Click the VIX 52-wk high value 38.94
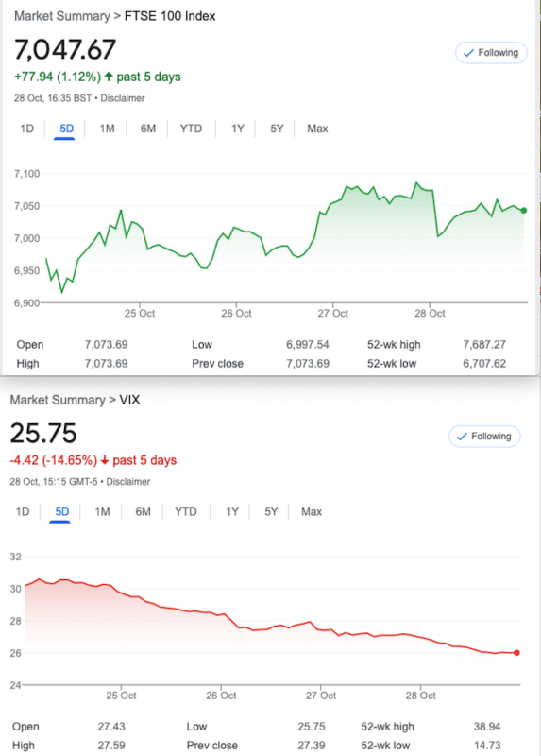The height and width of the screenshot is (756, 541). [487, 727]
